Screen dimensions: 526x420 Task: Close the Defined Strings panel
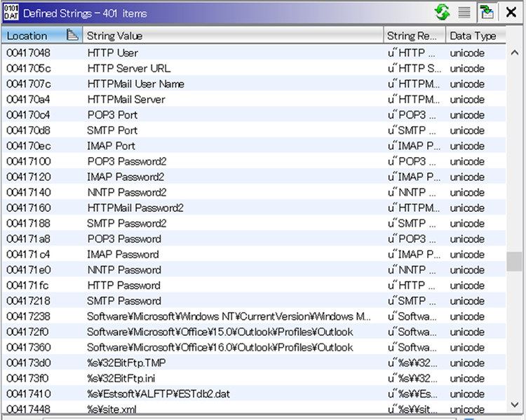pyautogui.click(x=511, y=13)
